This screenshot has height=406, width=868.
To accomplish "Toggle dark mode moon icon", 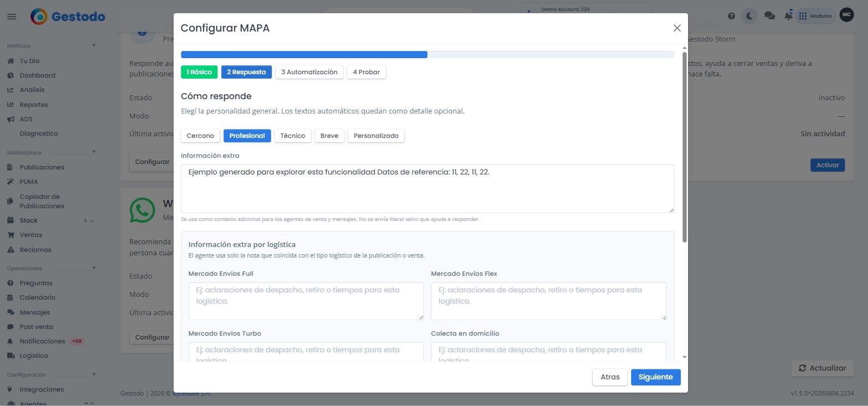I will click(x=750, y=16).
